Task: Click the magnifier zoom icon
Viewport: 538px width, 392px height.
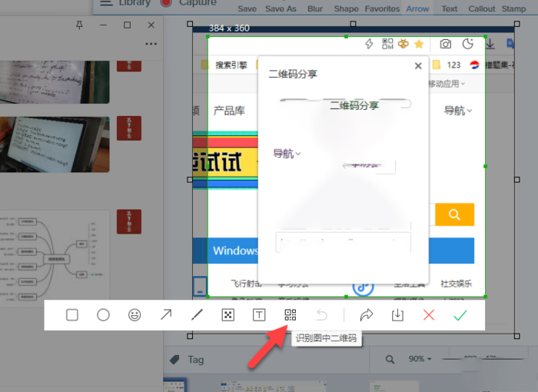Action: 390,360
